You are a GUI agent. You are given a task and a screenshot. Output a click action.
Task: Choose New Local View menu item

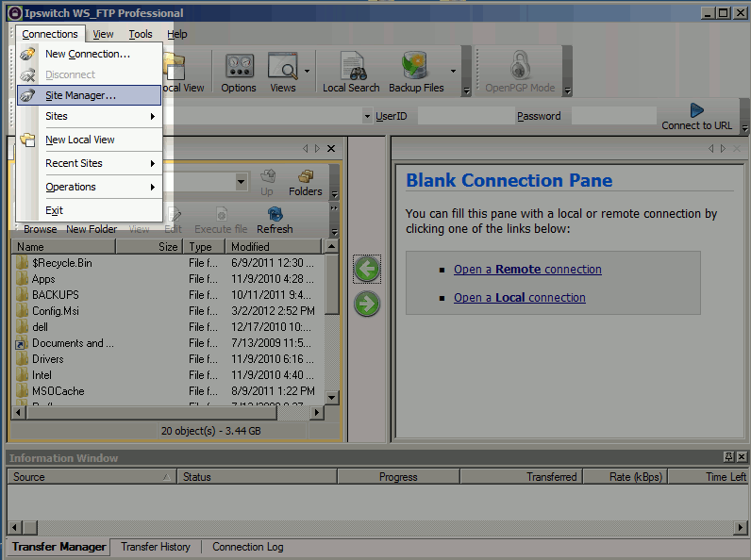pyautogui.click(x=80, y=140)
